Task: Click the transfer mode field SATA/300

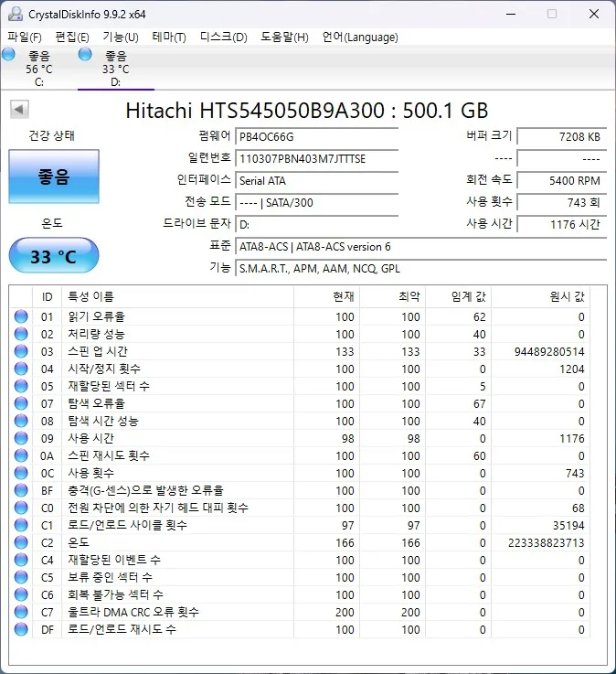Action: 316,202
